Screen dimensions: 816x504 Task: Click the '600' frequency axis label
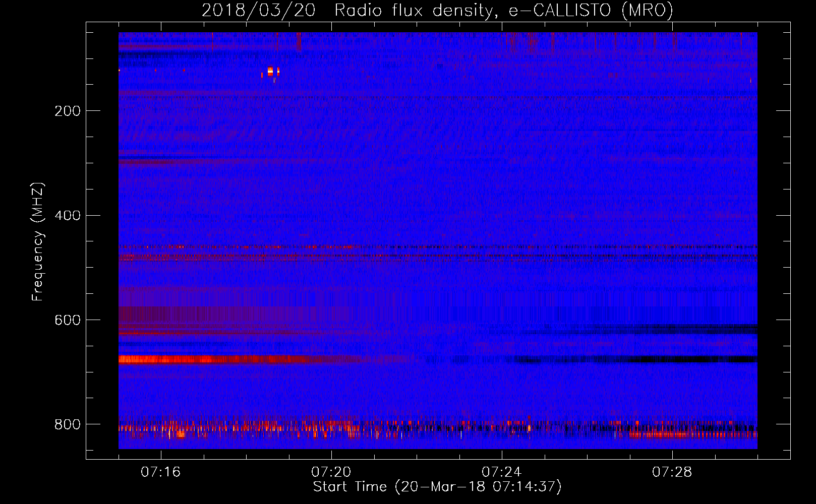pyautogui.click(x=68, y=321)
